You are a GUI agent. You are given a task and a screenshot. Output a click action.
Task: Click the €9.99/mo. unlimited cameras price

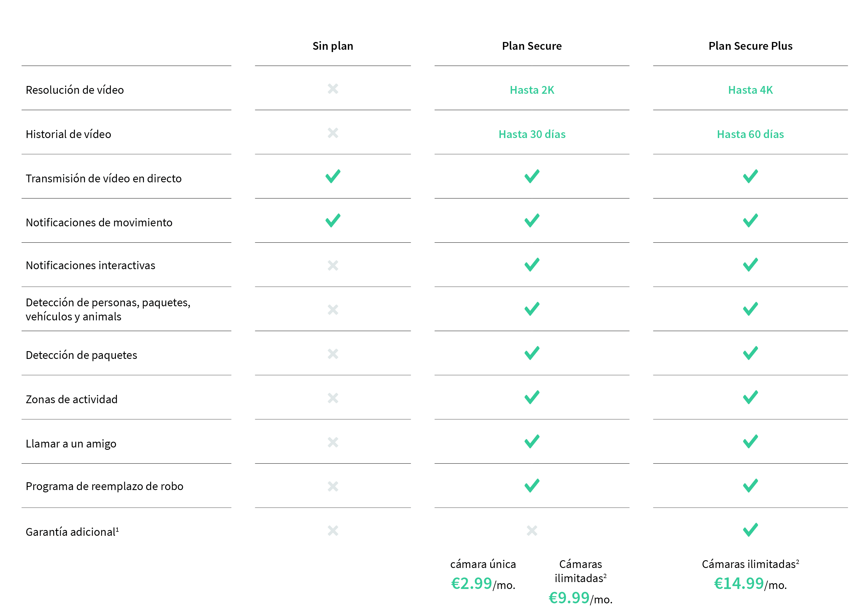click(580, 598)
